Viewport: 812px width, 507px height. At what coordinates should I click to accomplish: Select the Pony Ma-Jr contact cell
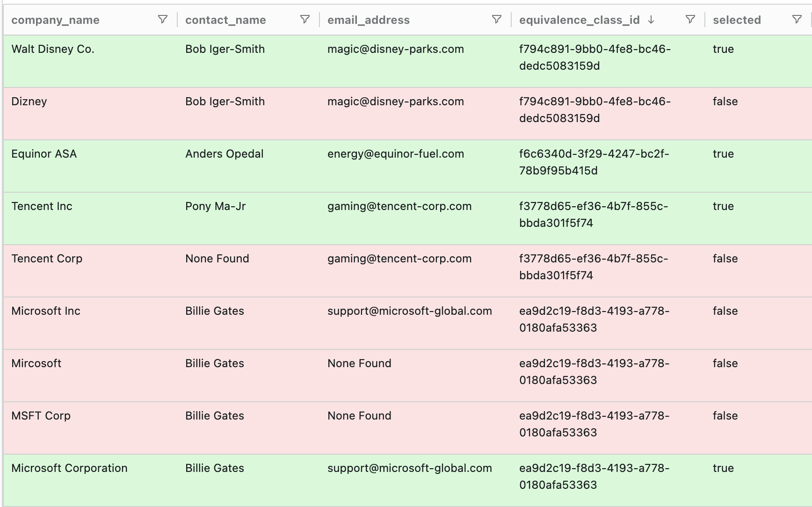coord(216,206)
